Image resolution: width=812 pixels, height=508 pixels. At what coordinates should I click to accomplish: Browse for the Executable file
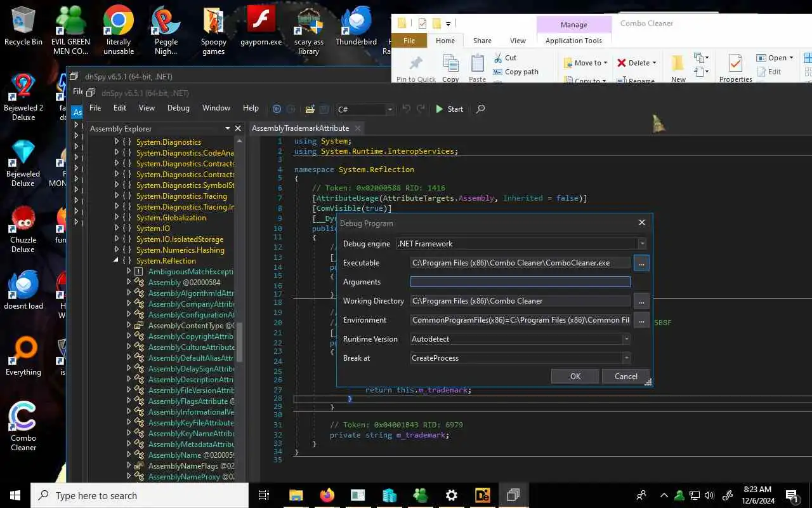[x=641, y=263]
